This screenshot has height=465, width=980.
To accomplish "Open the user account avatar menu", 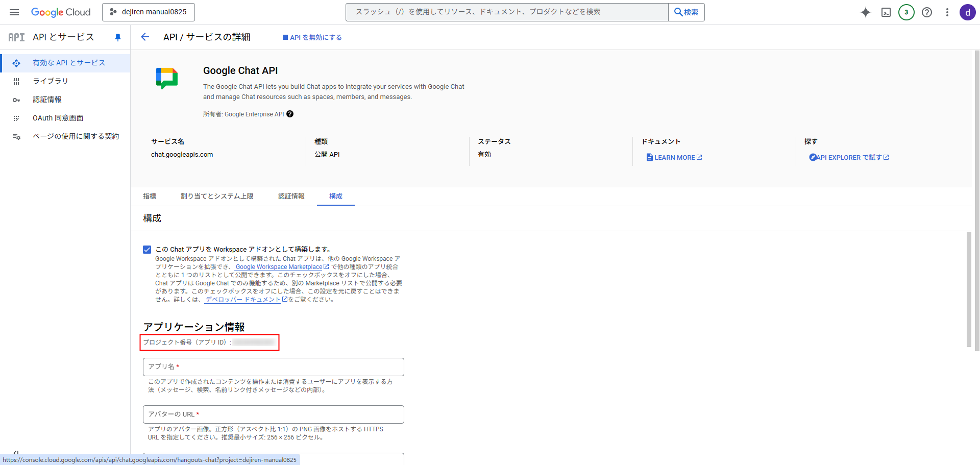I will (x=967, y=12).
